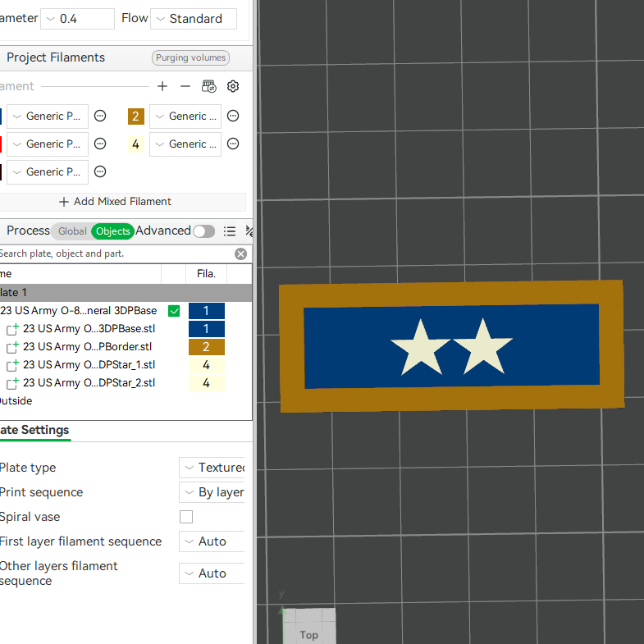Click part icon of 3DPBase.stl row
This screenshot has height=644, width=644.
[13, 329]
